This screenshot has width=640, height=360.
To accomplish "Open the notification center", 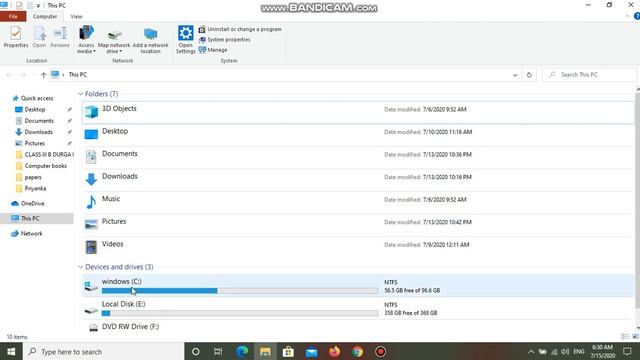I will click(x=627, y=351).
